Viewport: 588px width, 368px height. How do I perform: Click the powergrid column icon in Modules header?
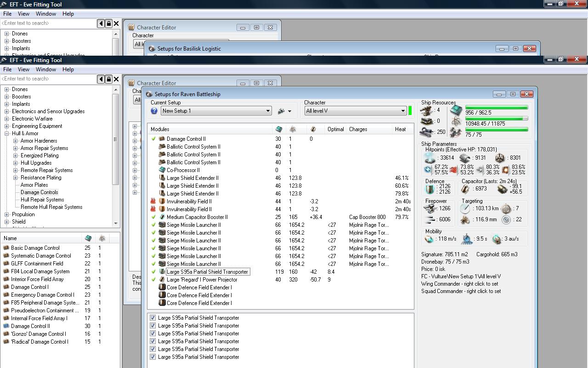293,129
